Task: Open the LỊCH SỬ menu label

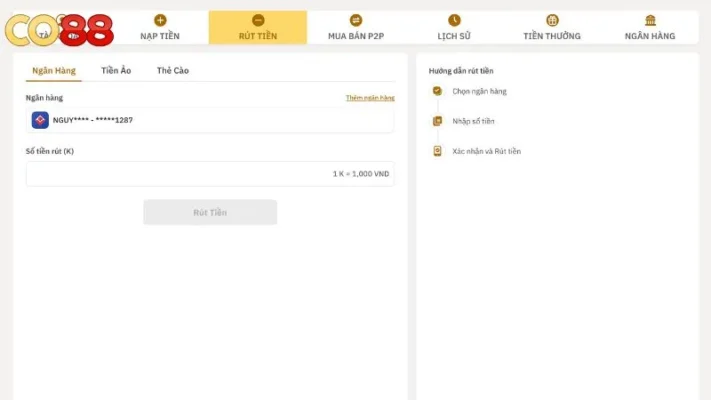Action: pyautogui.click(x=454, y=36)
